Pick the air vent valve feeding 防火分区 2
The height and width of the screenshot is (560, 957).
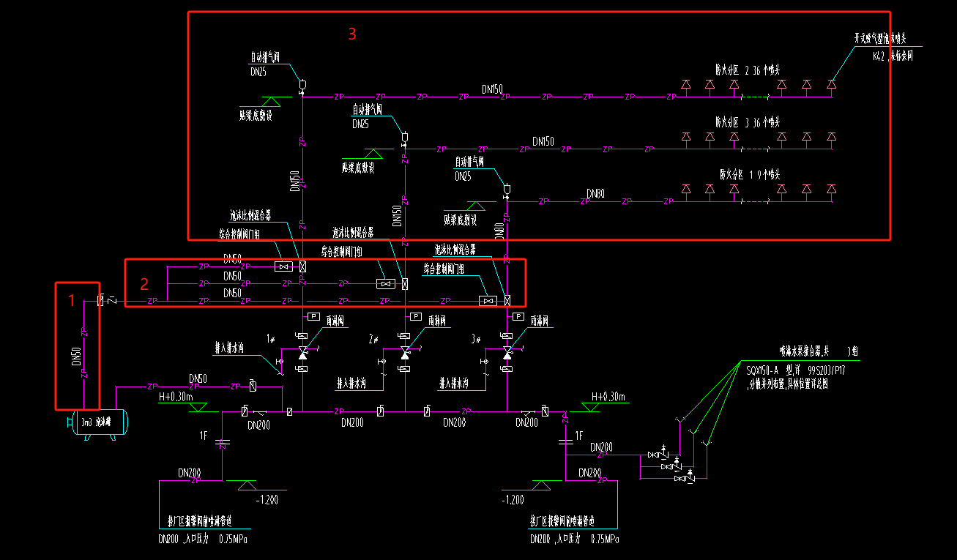coord(302,87)
